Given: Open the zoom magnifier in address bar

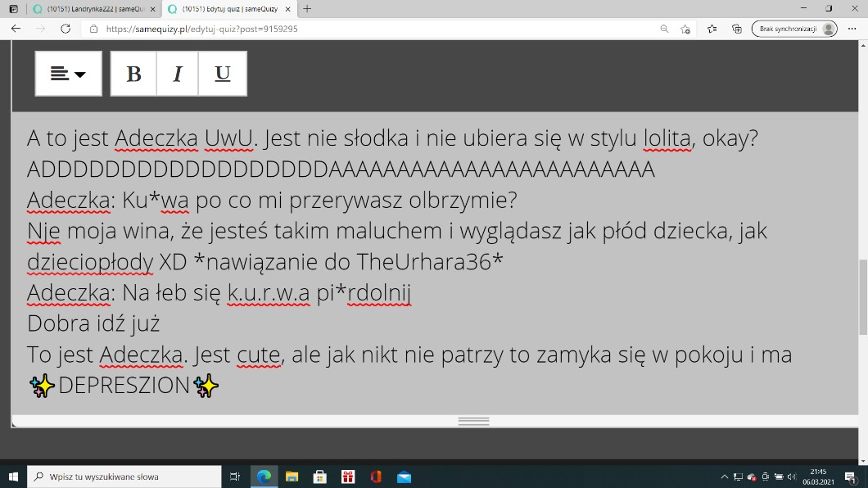Looking at the screenshot, I should [664, 29].
